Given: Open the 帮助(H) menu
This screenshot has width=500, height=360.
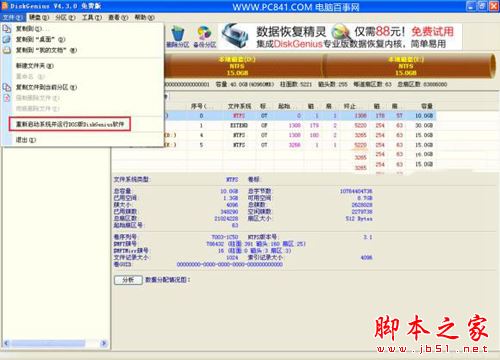Looking at the screenshot, I should click(x=144, y=17).
